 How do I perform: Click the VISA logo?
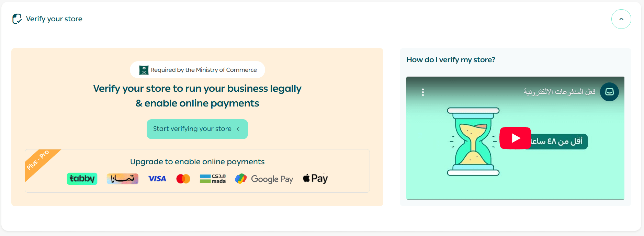(x=157, y=179)
